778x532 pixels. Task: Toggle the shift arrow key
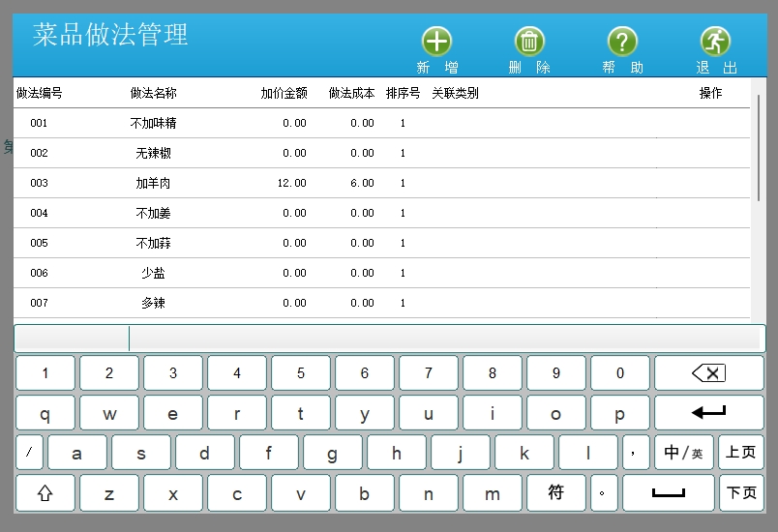(x=45, y=493)
